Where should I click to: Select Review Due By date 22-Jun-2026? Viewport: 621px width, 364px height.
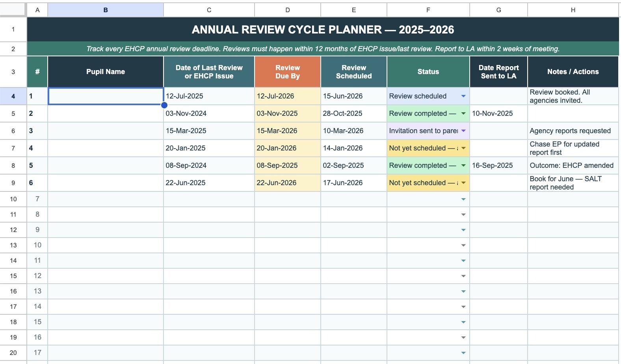pyautogui.click(x=288, y=183)
